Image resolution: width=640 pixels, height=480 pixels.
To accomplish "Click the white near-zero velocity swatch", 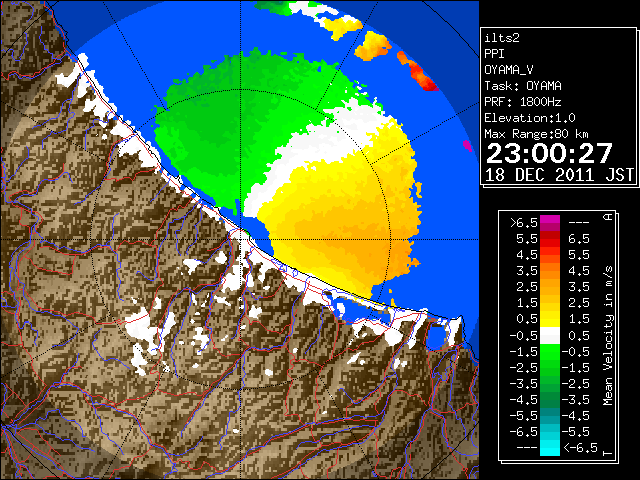I will (x=550, y=336).
